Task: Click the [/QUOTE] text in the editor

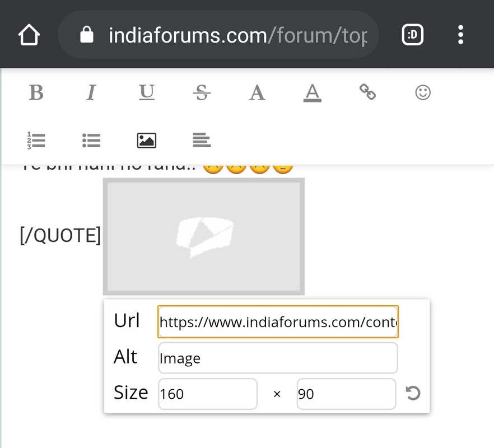Action: [60, 235]
